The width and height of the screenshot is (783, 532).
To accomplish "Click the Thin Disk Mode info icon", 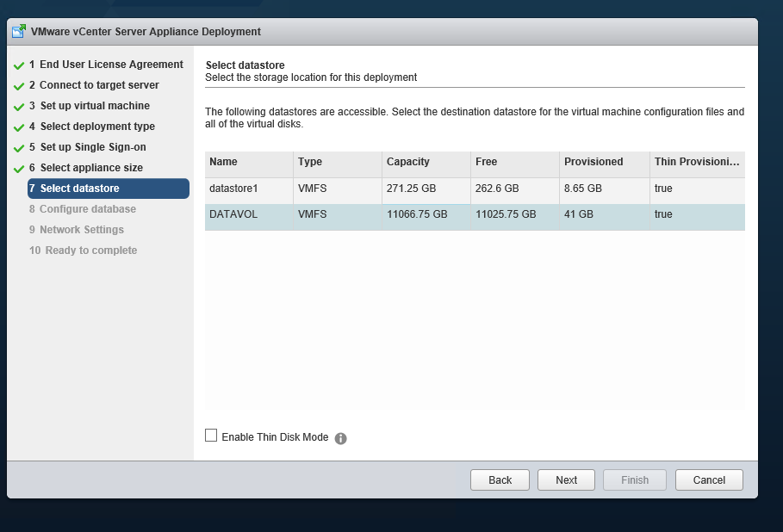I will [340, 438].
